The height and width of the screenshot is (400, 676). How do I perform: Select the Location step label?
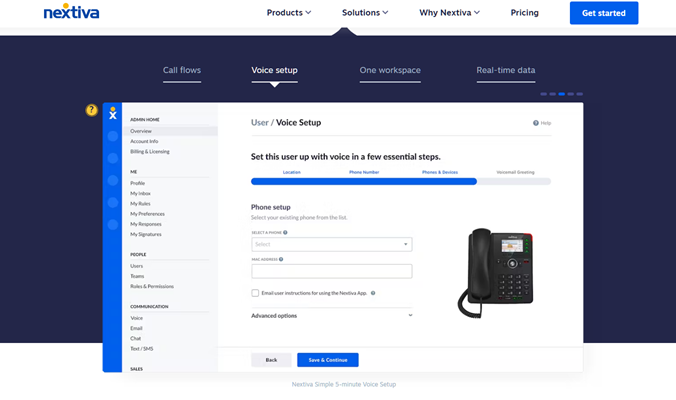click(291, 172)
